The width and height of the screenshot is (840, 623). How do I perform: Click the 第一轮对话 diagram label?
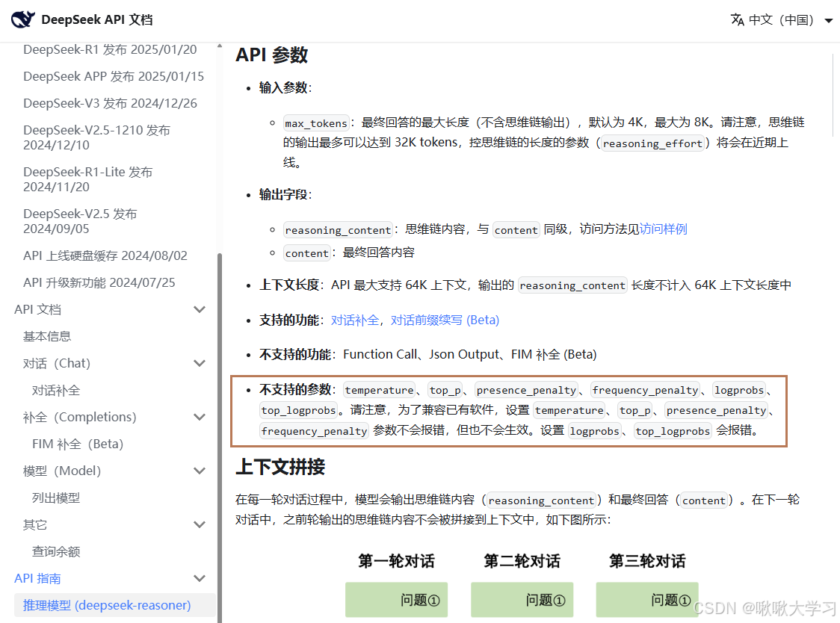pos(396,562)
